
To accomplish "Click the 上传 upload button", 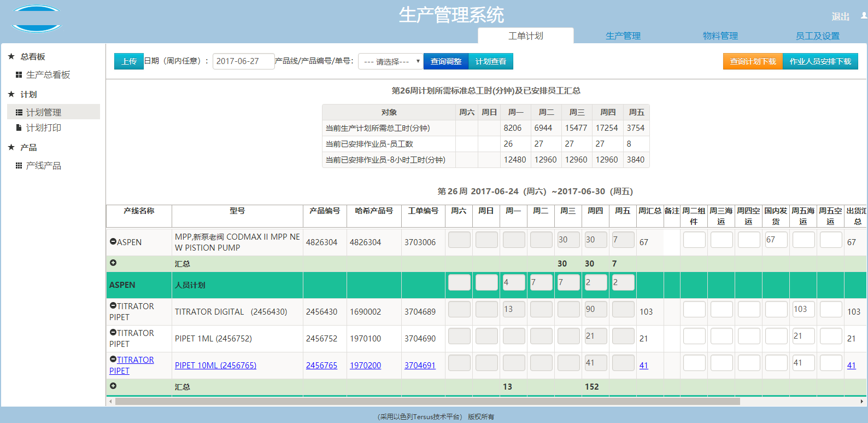I will [x=129, y=61].
